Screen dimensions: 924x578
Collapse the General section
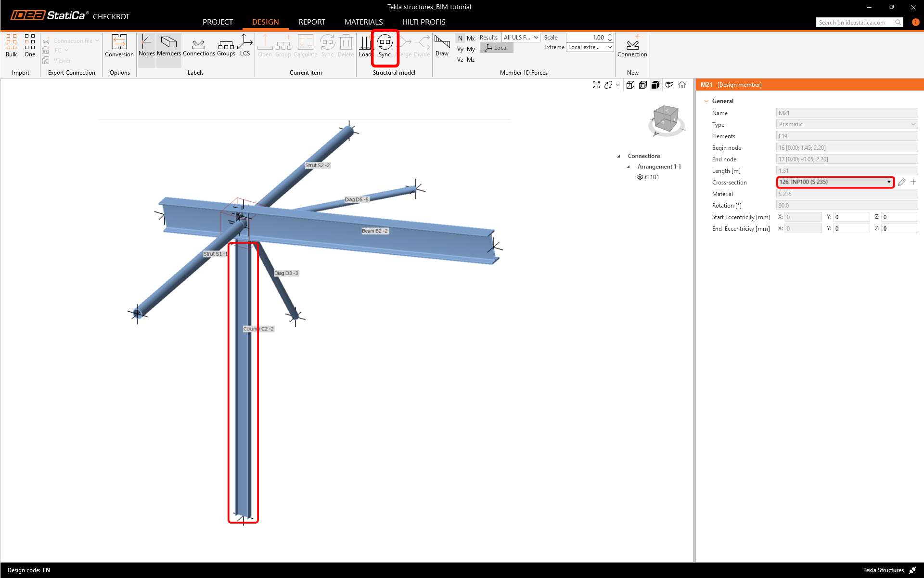pos(706,101)
